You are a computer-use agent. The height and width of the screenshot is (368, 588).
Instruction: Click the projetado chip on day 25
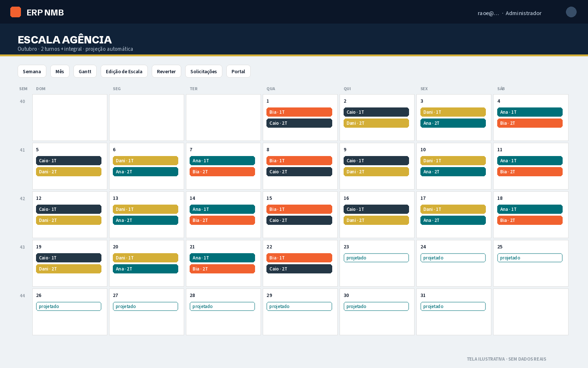tap(530, 258)
